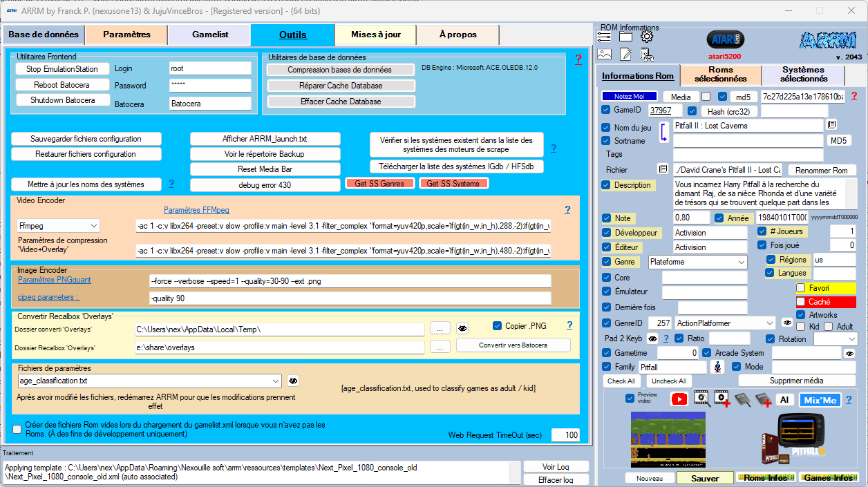The image size is (868, 487).
Task: Open Paramètres PNGquant link
Action: 55,280
